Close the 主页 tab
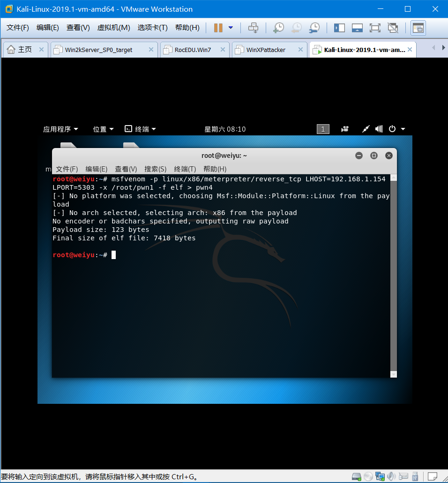 (42, 50)
